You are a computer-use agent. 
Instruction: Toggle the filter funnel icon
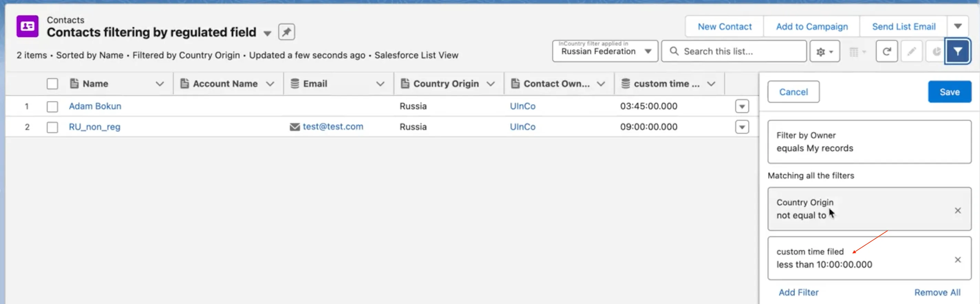pos(957,51)
